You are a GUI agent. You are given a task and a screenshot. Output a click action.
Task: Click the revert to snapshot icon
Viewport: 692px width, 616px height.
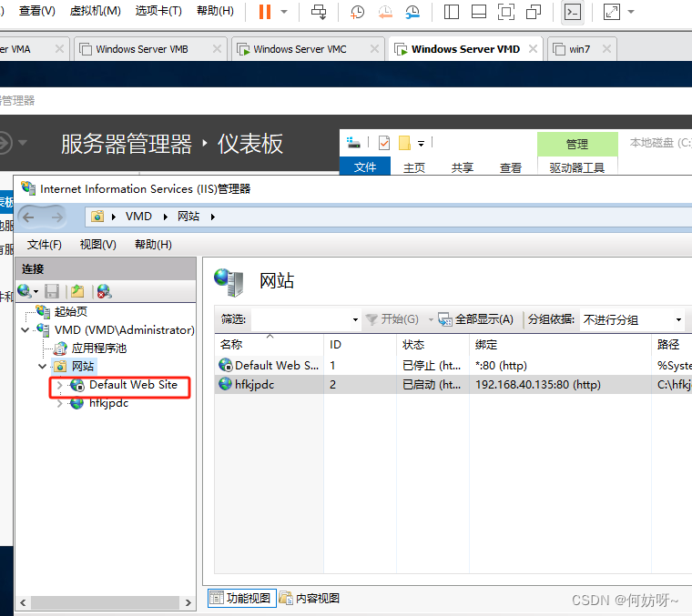tap(385, 12)
